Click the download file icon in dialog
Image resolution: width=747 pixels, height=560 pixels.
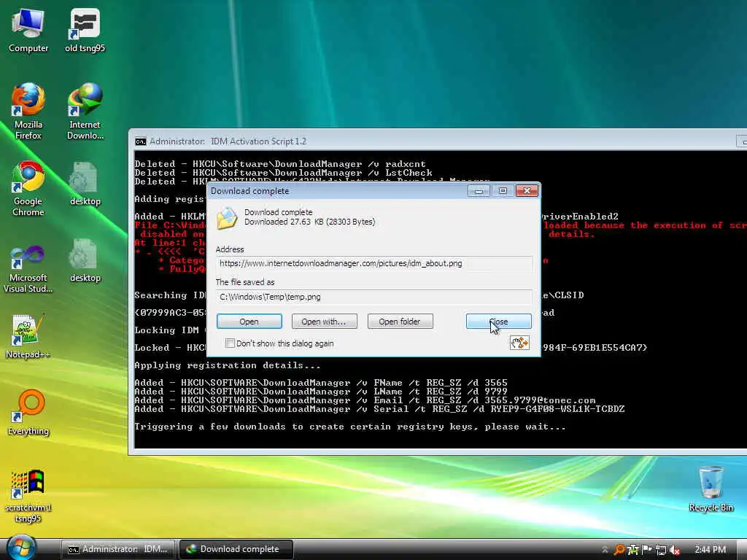tap(228, 218)
